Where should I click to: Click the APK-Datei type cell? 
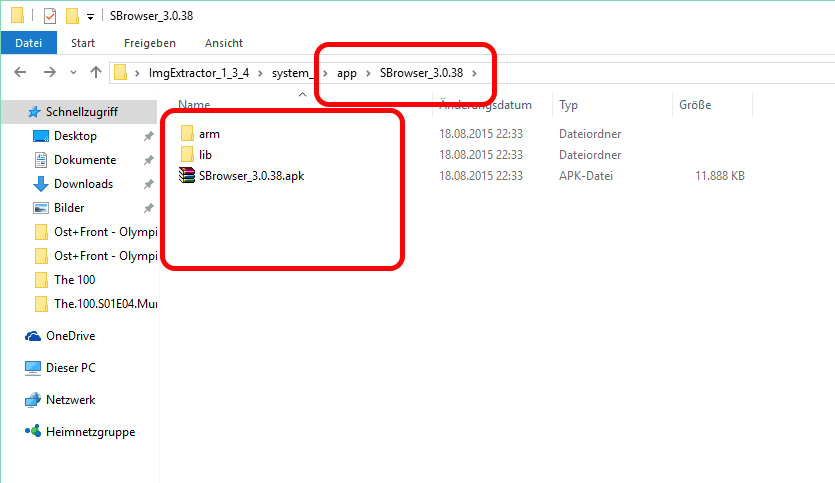(586, 176)
